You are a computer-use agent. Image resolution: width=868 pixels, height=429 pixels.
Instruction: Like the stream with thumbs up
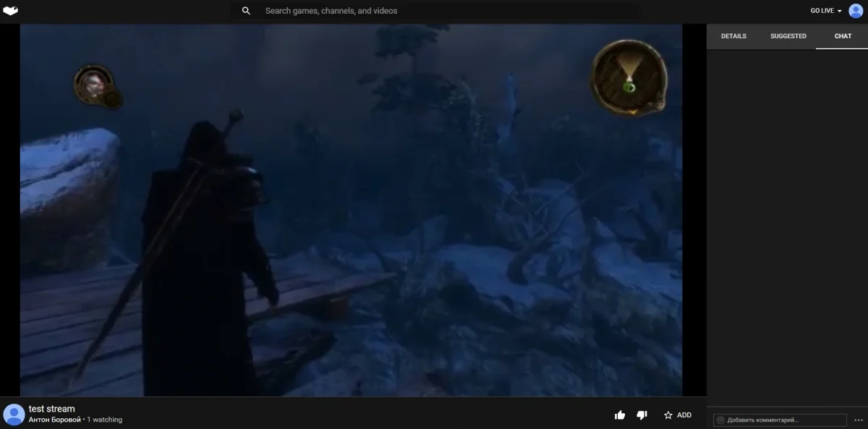620,415
